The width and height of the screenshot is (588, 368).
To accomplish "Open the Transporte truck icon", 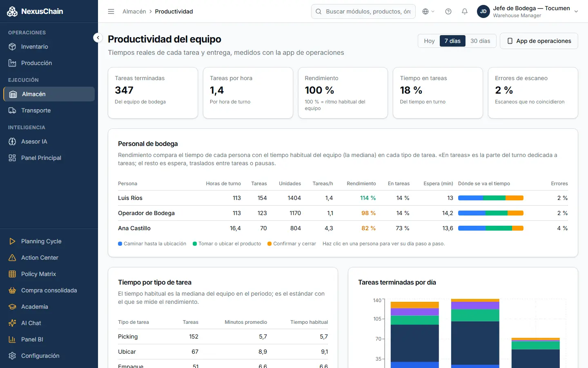I will pyautogui.click(x=12, y=110).
